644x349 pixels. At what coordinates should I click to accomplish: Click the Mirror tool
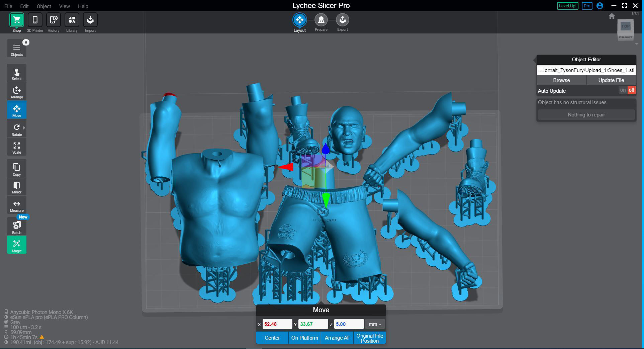(x=16, y=187)
